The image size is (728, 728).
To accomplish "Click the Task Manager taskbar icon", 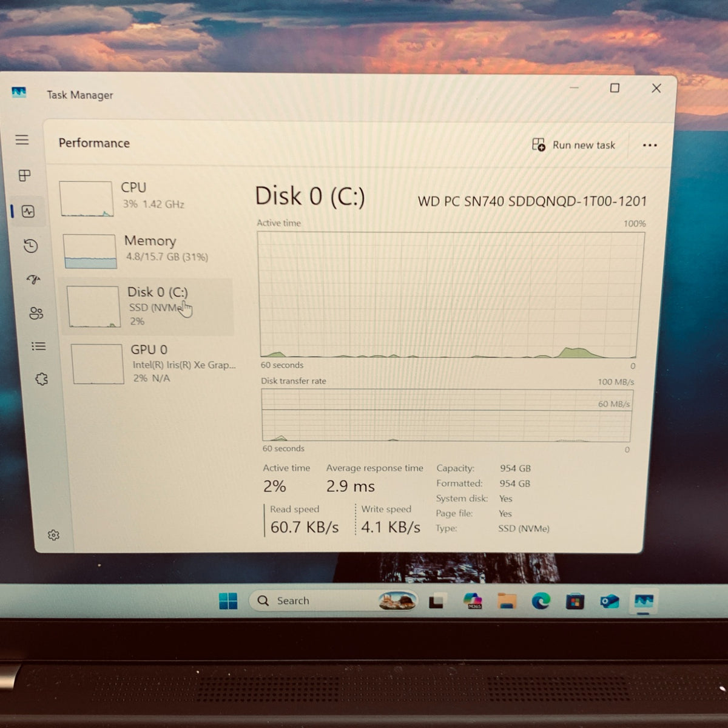I will click(643, 601).
